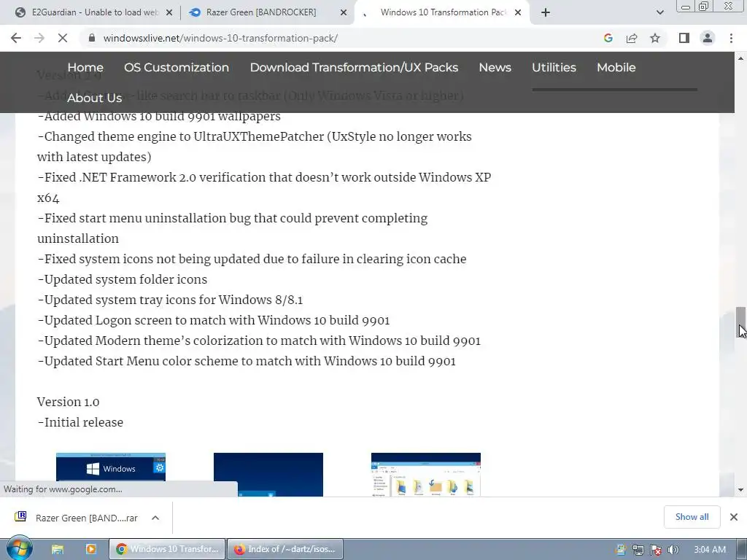This screenshot has height=560, width=747.
Task: Click the 3:04 AM clock
Action: (710, 550)
